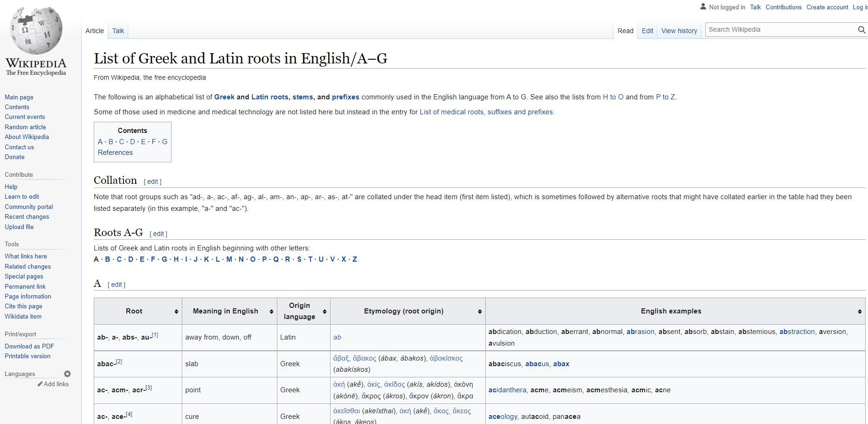Image resolution: width=868 pixels, height=424 pixels.
Task: Sort the table by the Root column
Action: [x=176, y=311]
